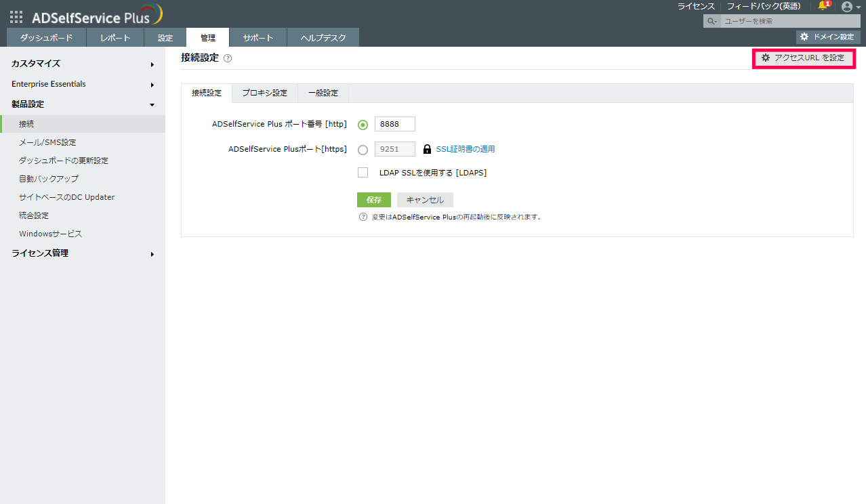Click the lock icon next to SSL証明書の適用

point(427,149)
